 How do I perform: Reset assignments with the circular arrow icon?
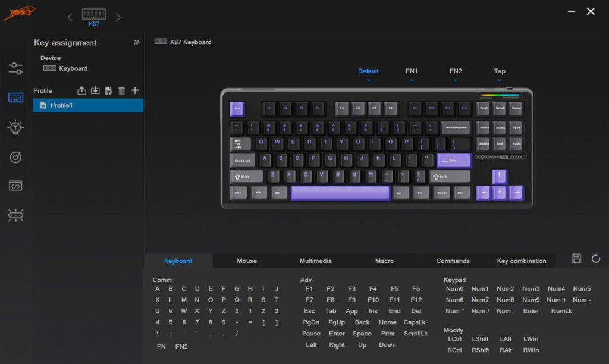tap(596, 258)
